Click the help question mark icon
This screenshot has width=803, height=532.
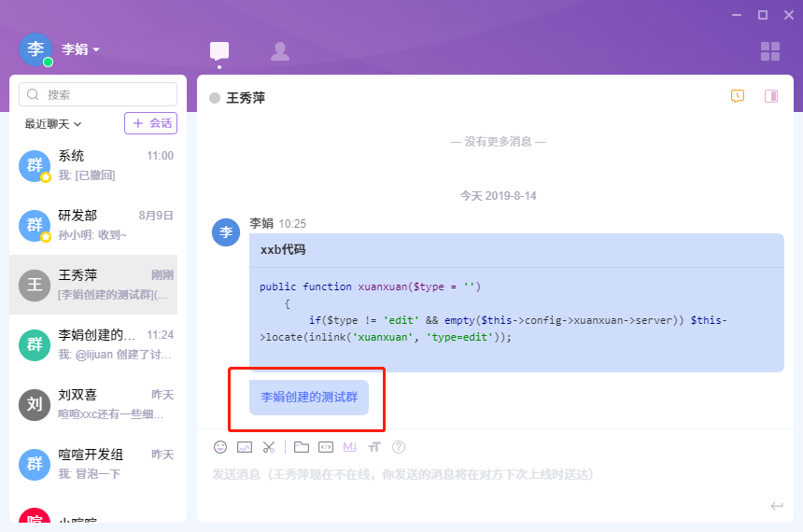399,447
